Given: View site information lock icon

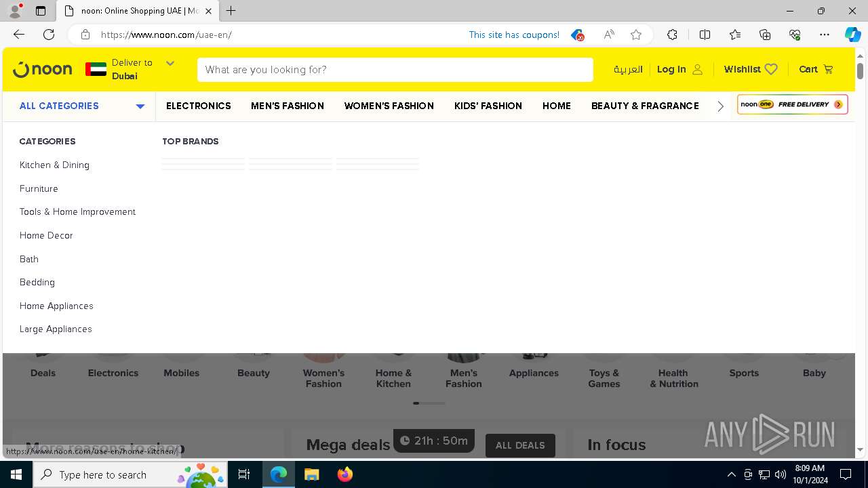Looking at the screenshot, I should coord(85,35).
